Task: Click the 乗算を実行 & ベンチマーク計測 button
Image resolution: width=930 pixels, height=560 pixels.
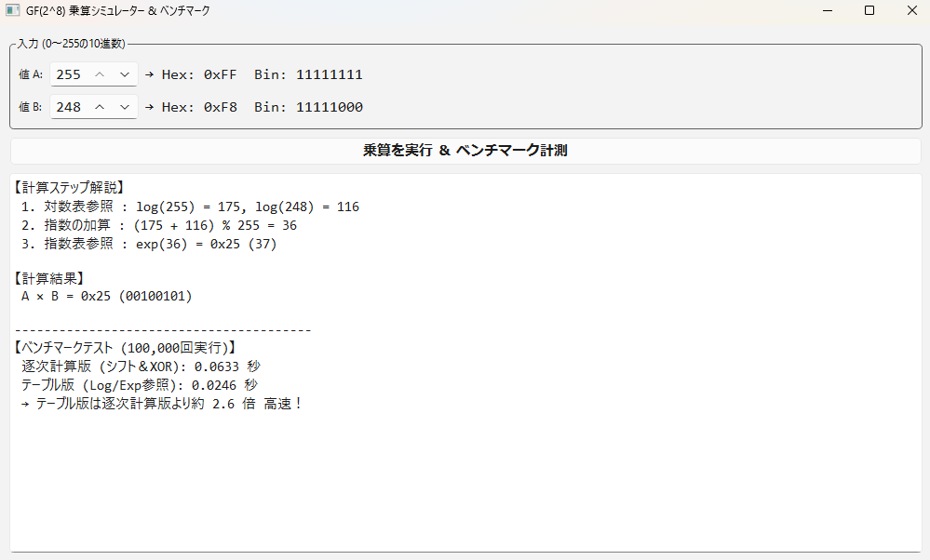Action: tap(465, 151)
